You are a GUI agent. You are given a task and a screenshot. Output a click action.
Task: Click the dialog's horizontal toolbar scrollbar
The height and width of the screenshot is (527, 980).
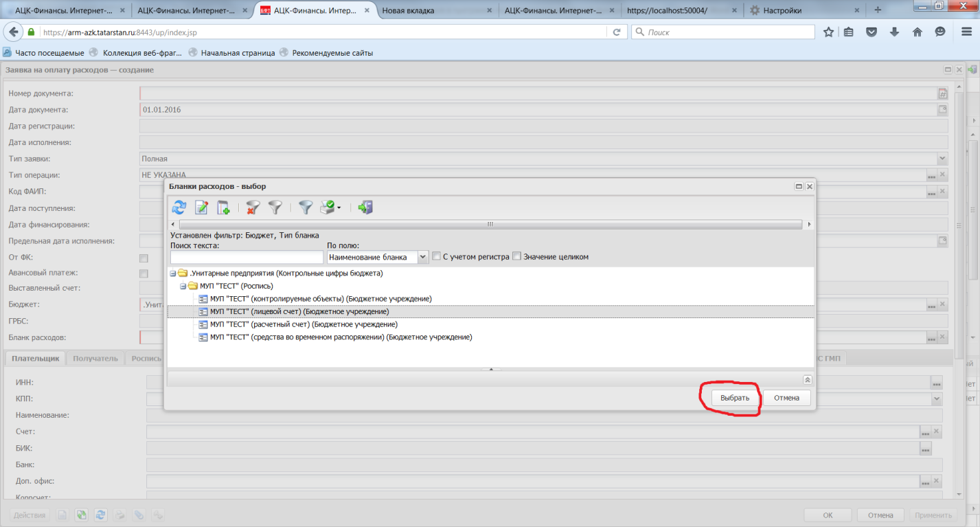pos(490,225)
